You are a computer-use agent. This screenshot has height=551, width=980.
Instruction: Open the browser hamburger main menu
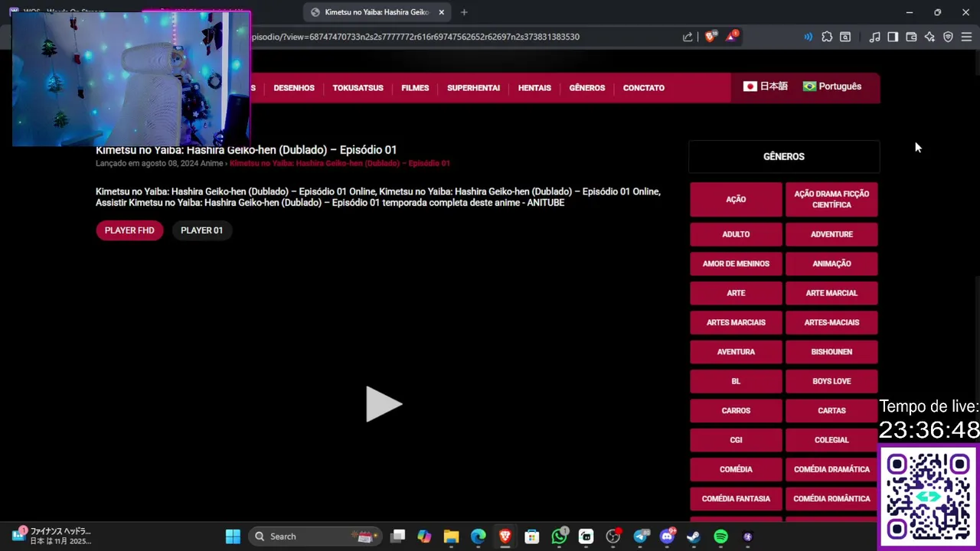point(966,37)
